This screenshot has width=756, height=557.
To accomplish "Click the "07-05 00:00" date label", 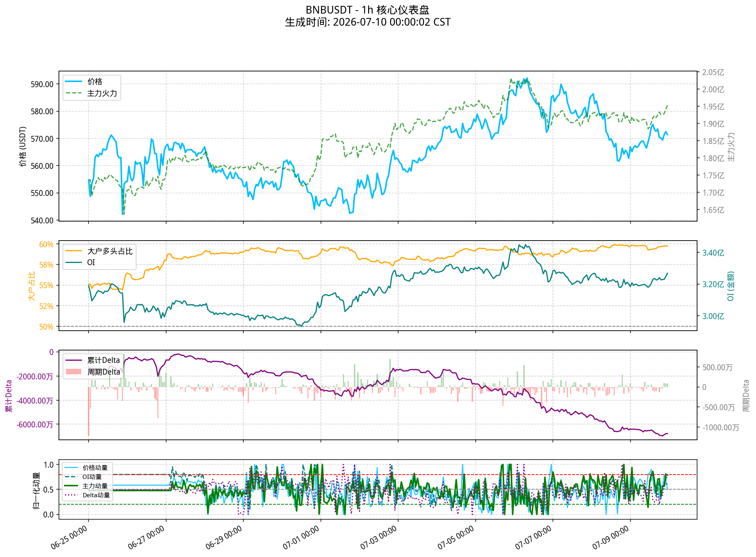I will point(457,537).
